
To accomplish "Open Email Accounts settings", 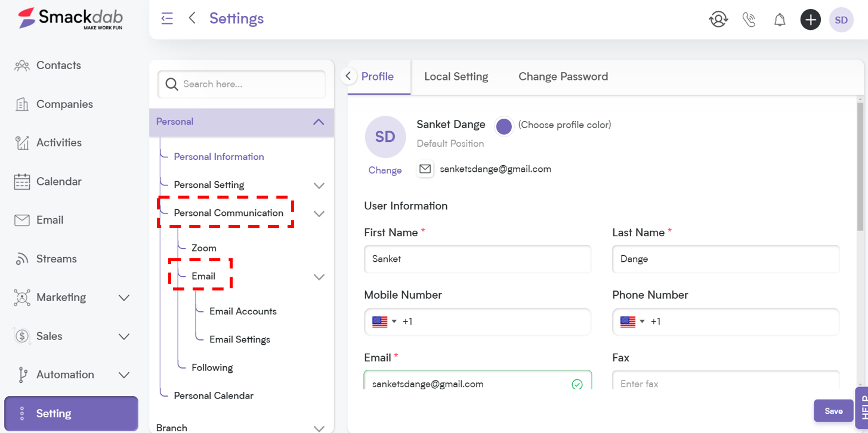I will point(243,311).
